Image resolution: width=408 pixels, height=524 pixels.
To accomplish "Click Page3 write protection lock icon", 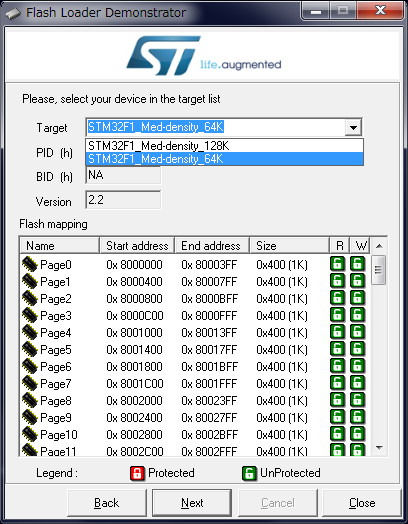I will pos(357,315).
